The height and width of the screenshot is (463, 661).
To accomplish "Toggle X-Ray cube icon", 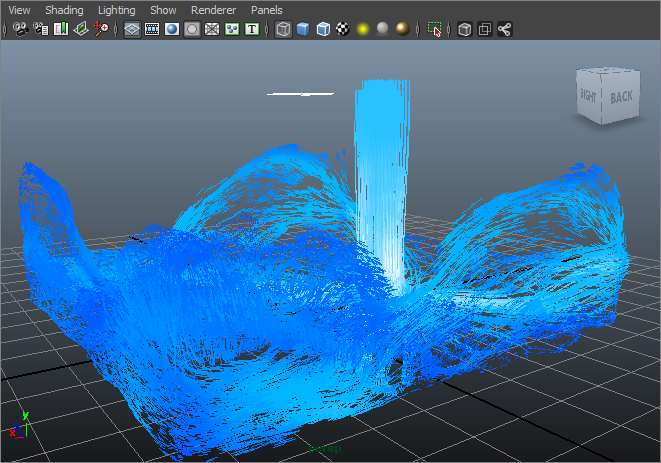I will 465,29.
